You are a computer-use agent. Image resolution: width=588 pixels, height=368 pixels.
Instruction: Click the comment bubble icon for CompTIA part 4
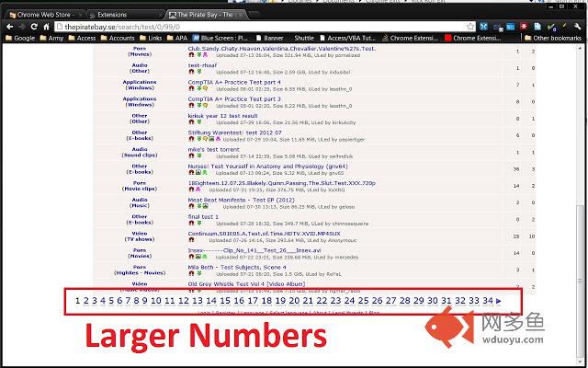(205, 88)
